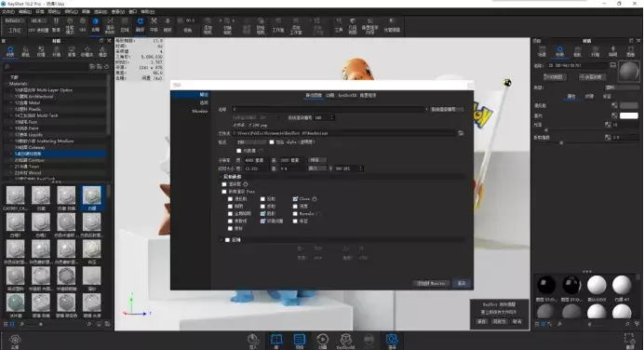Click the render name input field

[329, 109]
